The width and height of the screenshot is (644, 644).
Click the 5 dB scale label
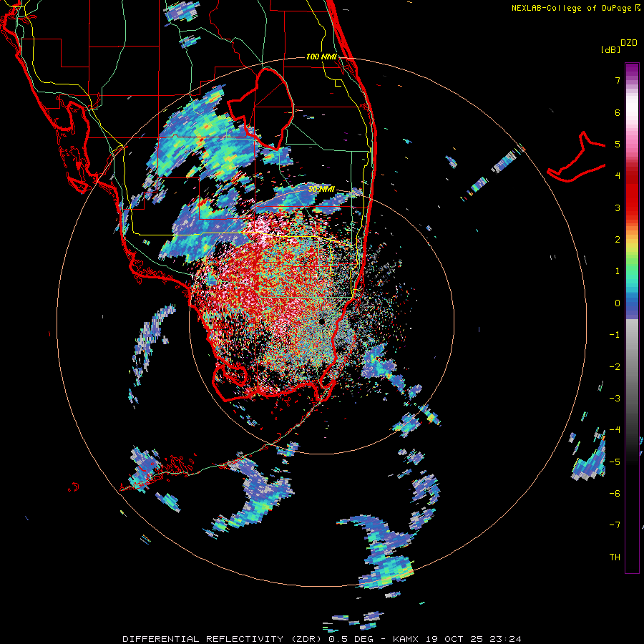click(x=618, y=144)
